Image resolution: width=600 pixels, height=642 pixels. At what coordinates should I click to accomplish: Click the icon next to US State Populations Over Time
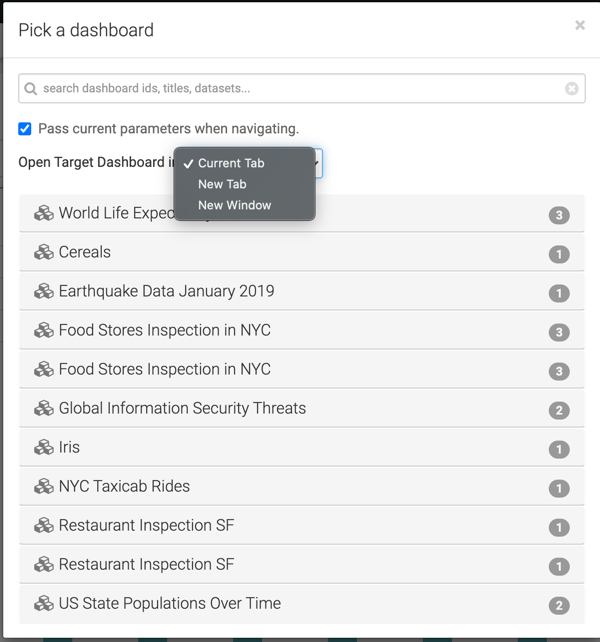43,604
